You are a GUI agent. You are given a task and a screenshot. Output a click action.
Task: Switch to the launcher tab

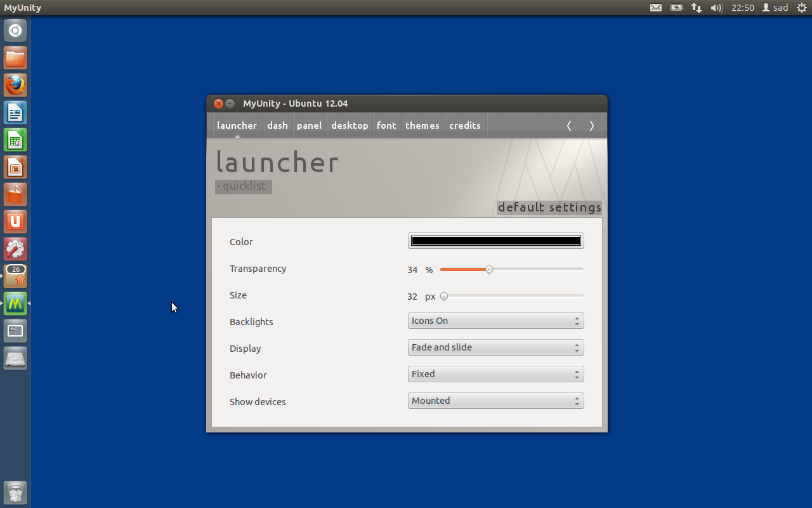[237, 126]
